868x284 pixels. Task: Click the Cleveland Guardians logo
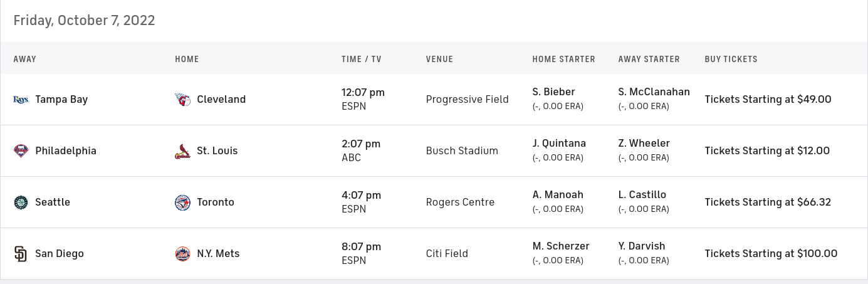pyautogui.click(x=182, y=100)
